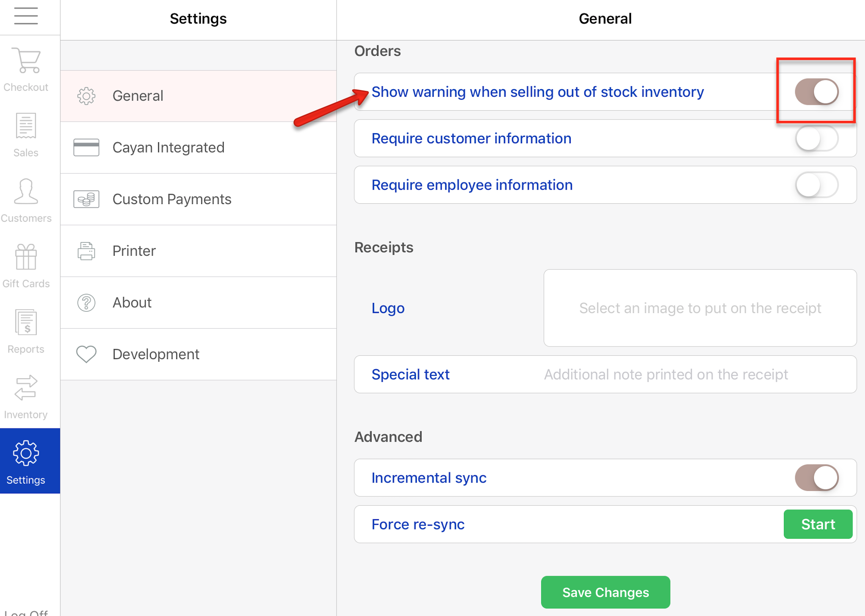Click 'Require employee information' label
Screen dimensions: 865x616
(472, 185)
